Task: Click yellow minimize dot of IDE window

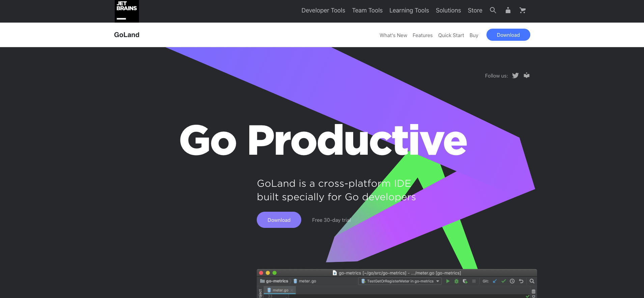Action: point(268,273)
